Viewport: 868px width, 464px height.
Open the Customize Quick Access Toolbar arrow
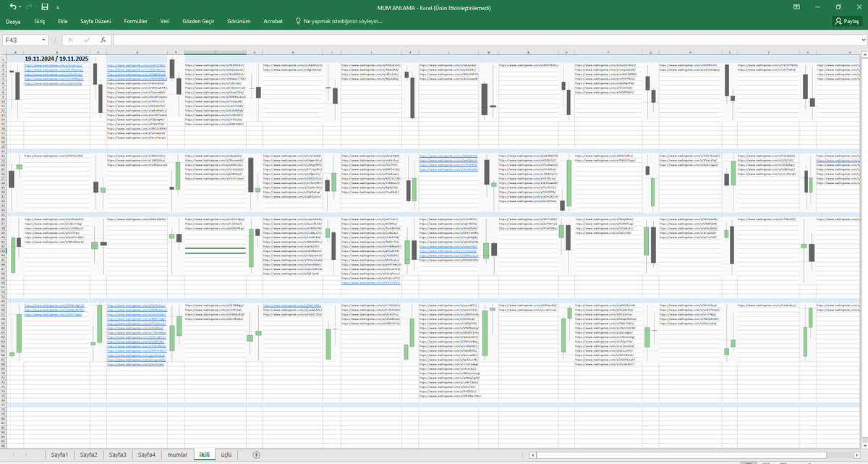(x=59, y=7)
